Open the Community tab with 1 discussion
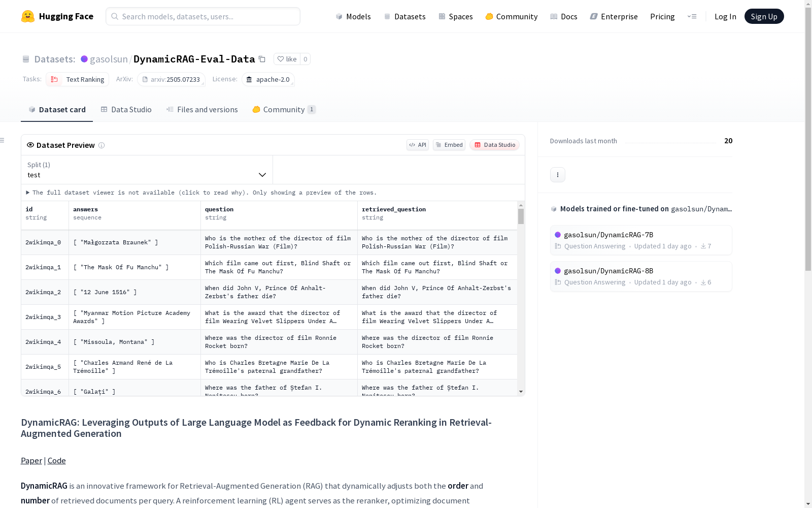The image size is (812, 508). tap(284, 110)
